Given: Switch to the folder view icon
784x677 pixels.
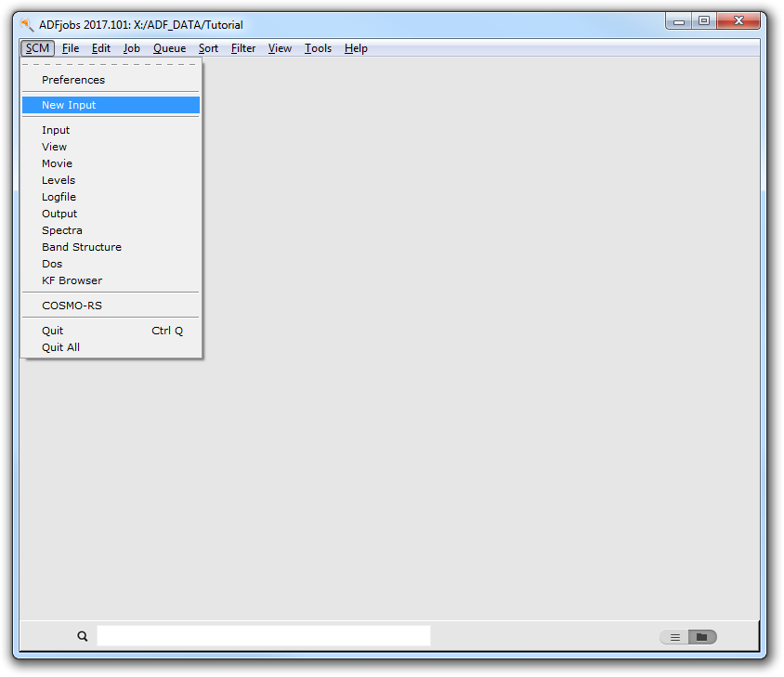Looking at the screenshot, I should [701, 637].
